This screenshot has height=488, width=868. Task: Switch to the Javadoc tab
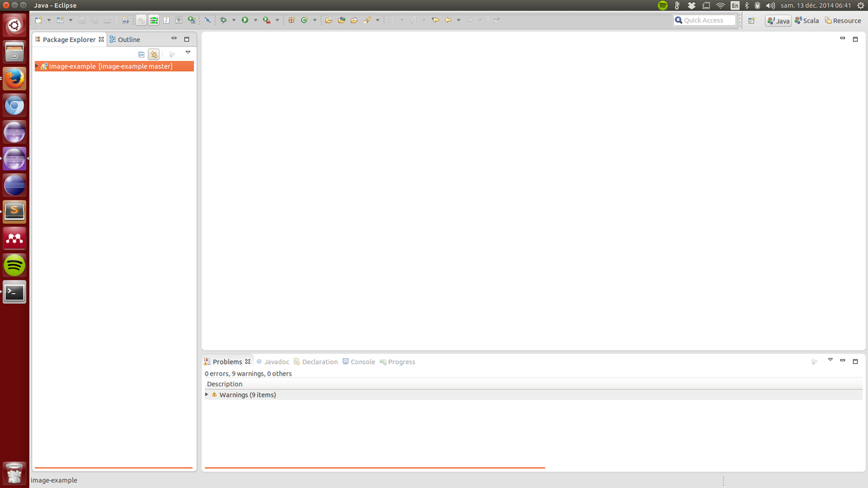coord(273,362)
